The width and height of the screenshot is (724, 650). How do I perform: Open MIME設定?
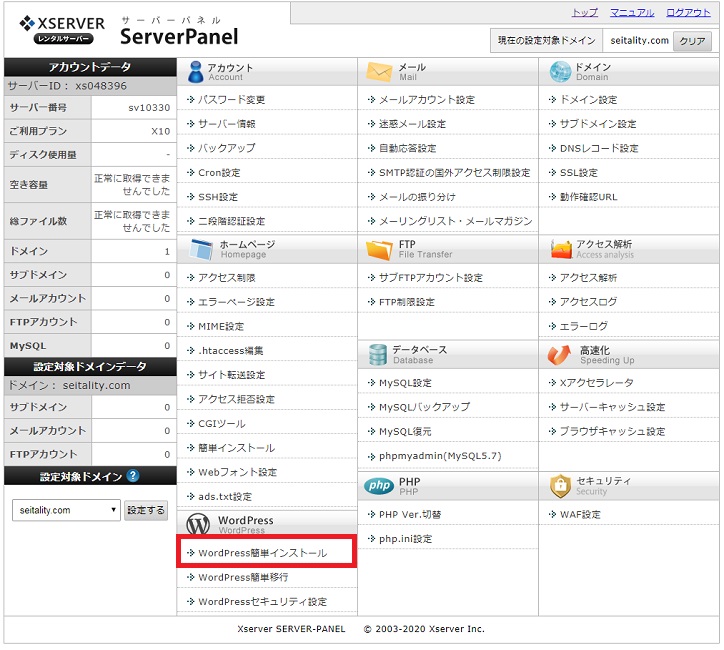tap(221, 326)
